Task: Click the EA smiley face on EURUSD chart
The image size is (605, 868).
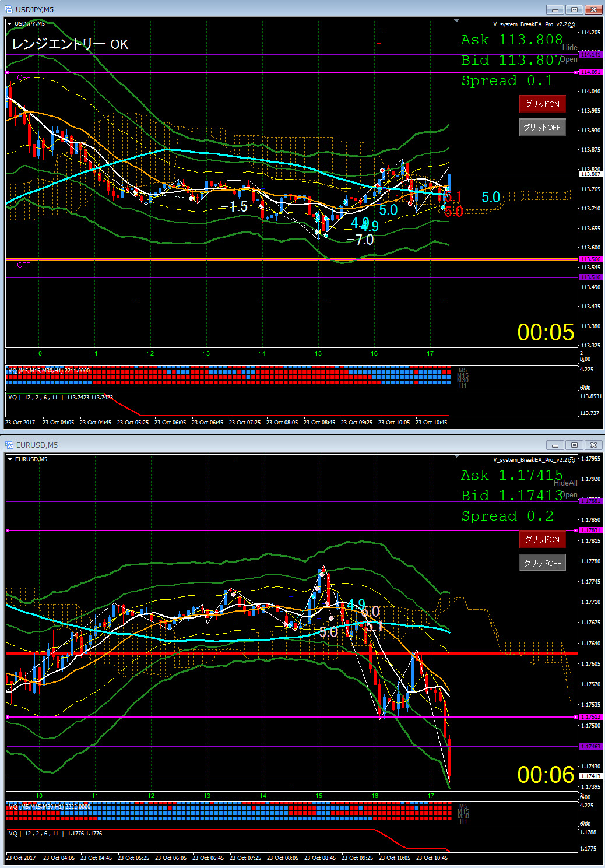Action: [x=572, y=460]
